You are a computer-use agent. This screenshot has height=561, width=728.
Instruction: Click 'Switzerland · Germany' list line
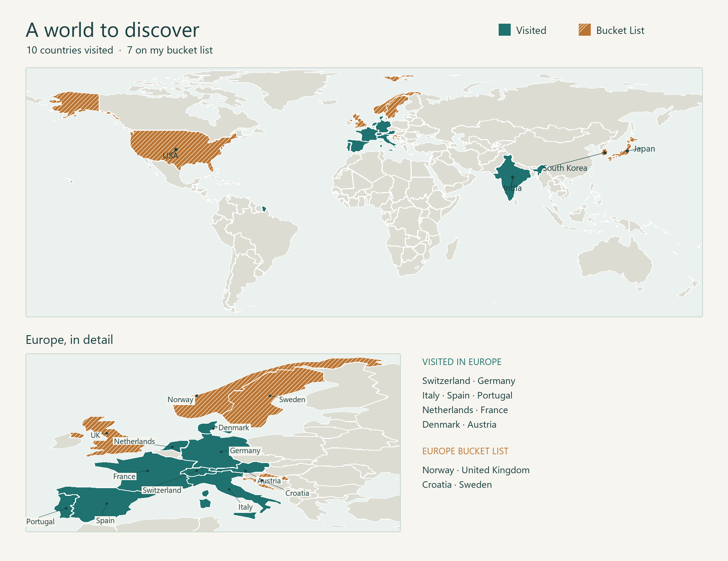click(x=468, y=381)
